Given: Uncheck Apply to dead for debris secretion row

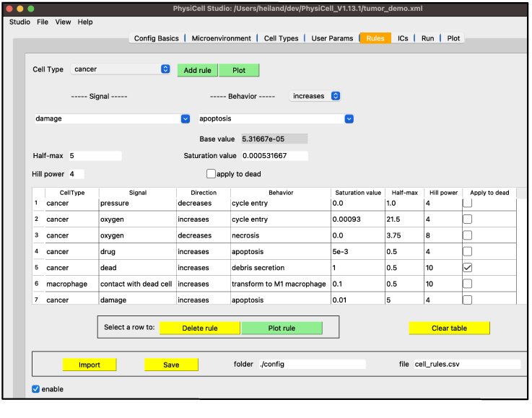Looking at the screenshot, I should (468, 267).
